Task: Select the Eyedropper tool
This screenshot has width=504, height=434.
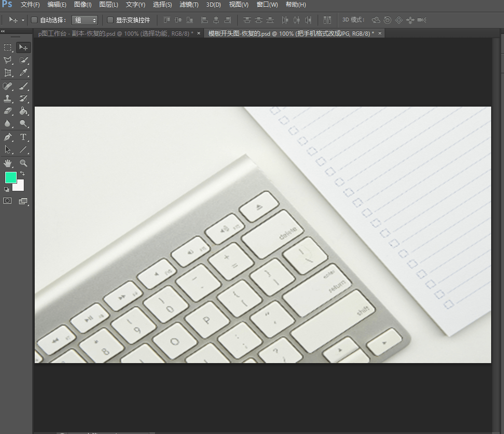Action: click(x=23, y=73)
